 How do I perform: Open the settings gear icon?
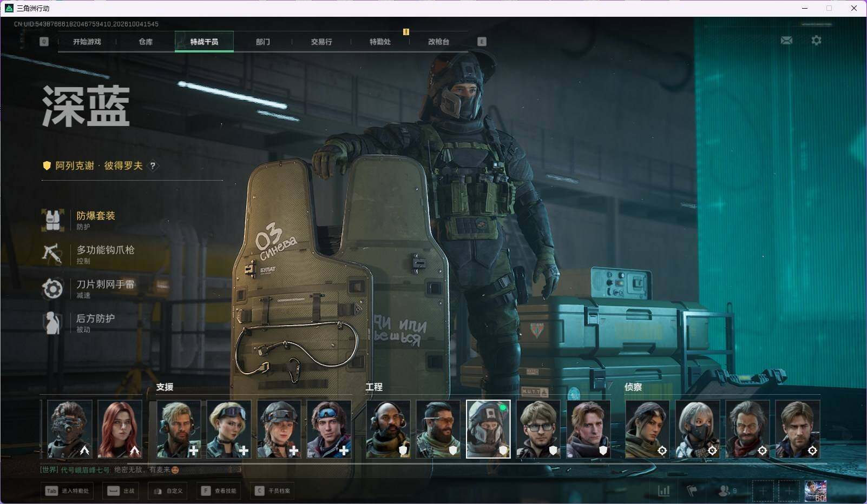816,41
